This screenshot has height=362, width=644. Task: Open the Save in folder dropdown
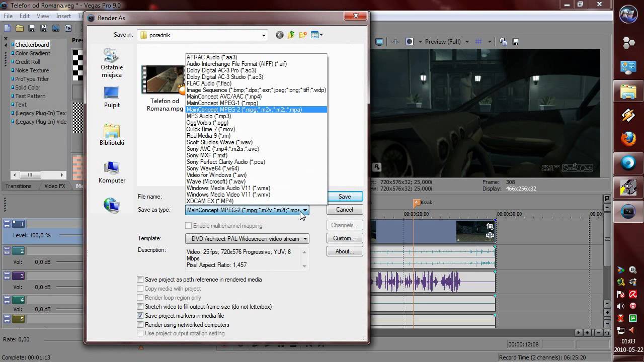264,35
